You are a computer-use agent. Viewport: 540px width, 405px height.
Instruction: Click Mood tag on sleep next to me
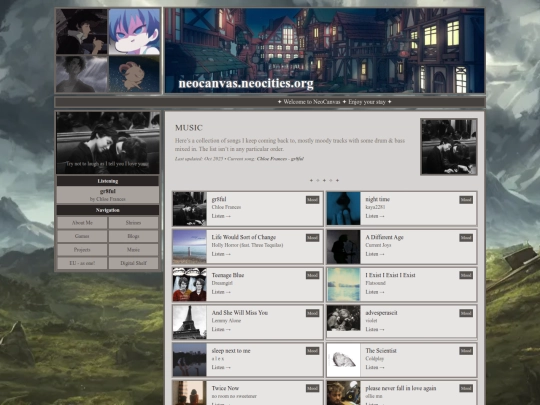pyautogui.click(x=312, y=351)
